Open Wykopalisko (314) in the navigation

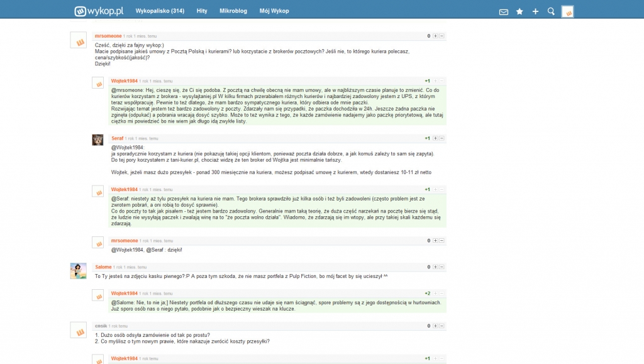[x=160, y=11]
